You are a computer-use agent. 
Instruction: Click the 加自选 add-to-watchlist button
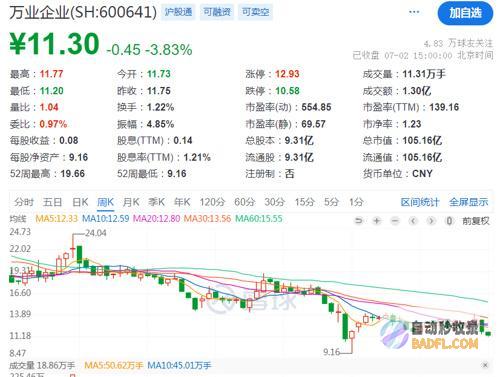click(x=465, y=13)
